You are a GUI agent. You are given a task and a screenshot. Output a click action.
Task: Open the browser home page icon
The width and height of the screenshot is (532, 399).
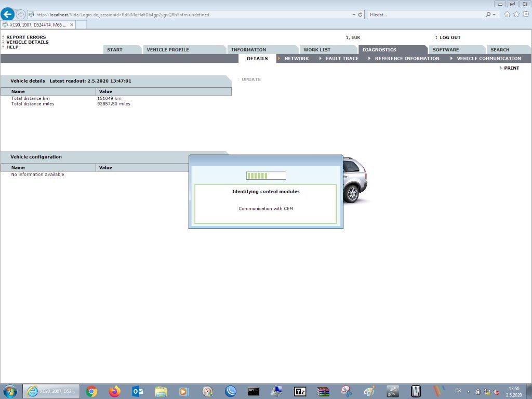[x=507, y=15]
